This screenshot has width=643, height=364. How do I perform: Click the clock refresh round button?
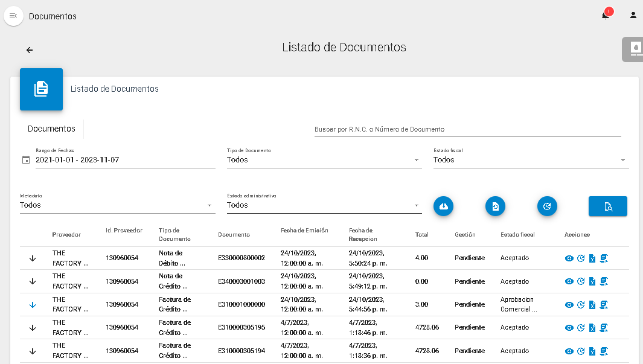(547, 206)
